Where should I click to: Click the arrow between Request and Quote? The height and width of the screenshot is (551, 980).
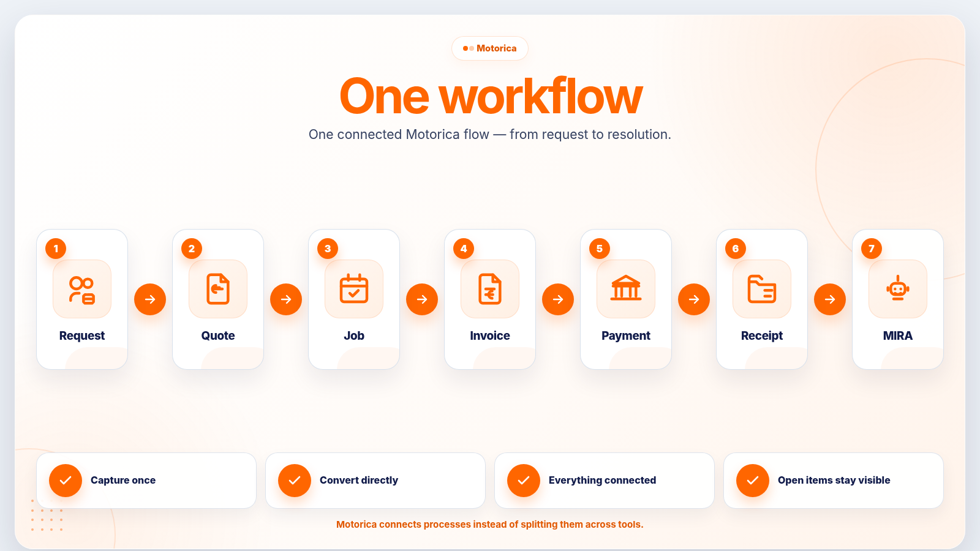pos(150,299)
